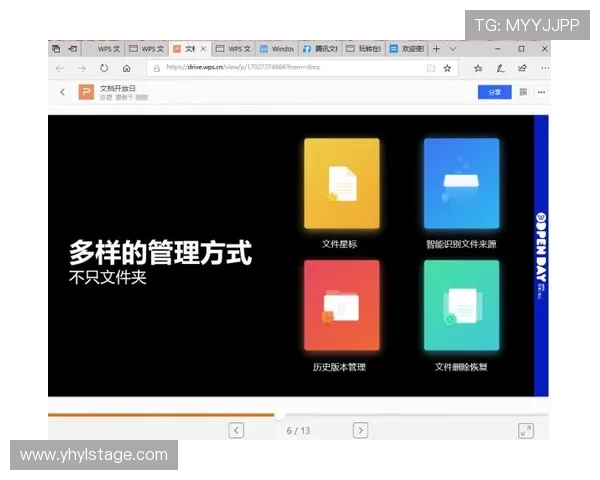Click the OPEN DAY vertical banner
The image size is (600, 480).
click(541, 256)
